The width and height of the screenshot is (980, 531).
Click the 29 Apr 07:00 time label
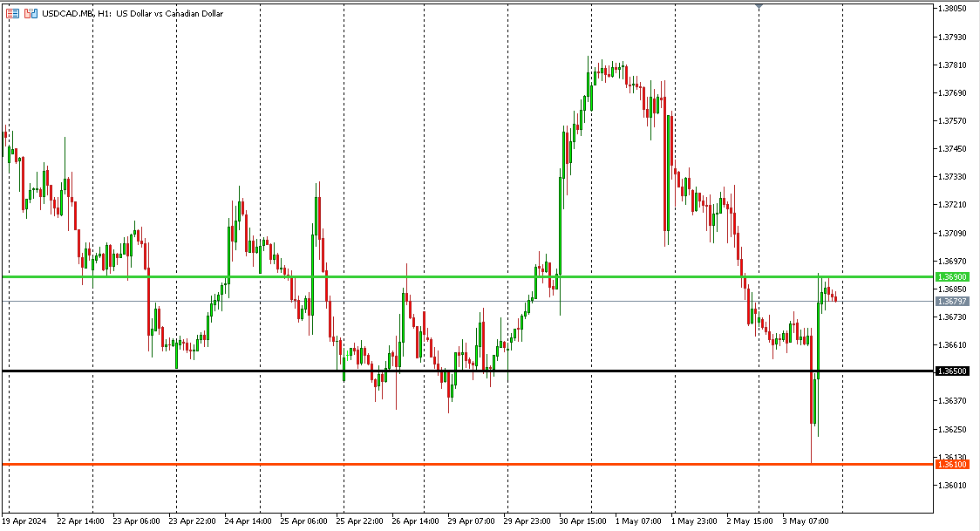click(471, 521)
